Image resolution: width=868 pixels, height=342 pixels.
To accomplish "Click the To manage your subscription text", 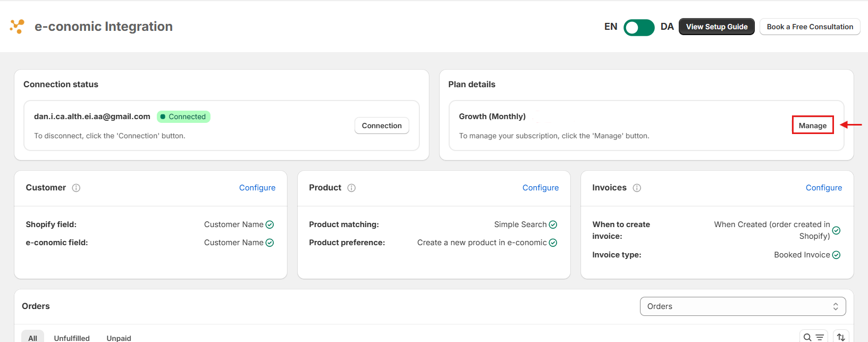I will 554,136.
